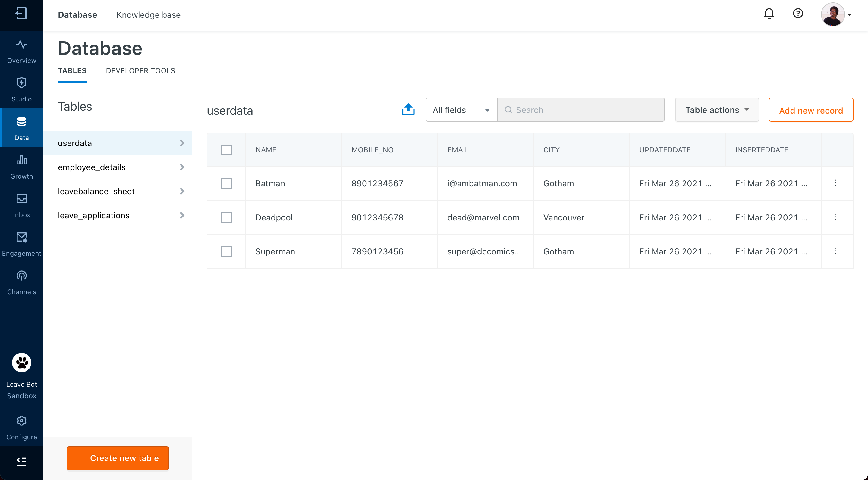Open the Overview section
868x480 pixels.
tap(22, 51)
